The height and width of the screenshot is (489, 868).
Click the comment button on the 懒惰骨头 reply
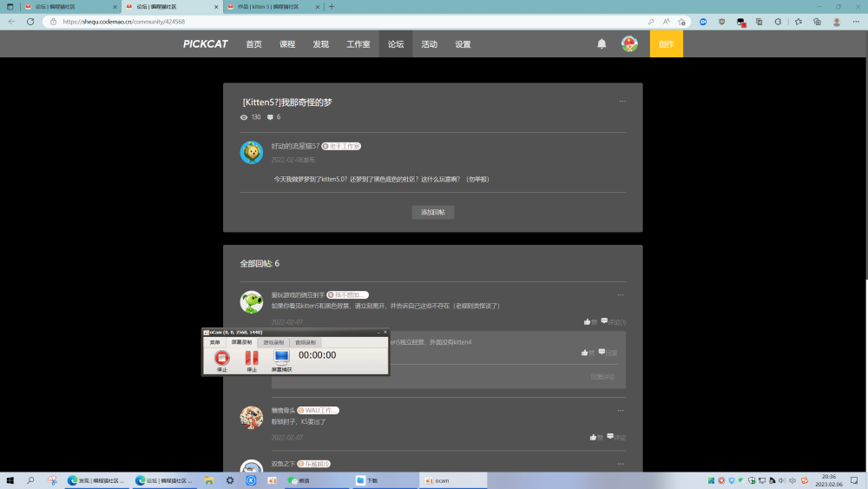click(x=616, y=437)
